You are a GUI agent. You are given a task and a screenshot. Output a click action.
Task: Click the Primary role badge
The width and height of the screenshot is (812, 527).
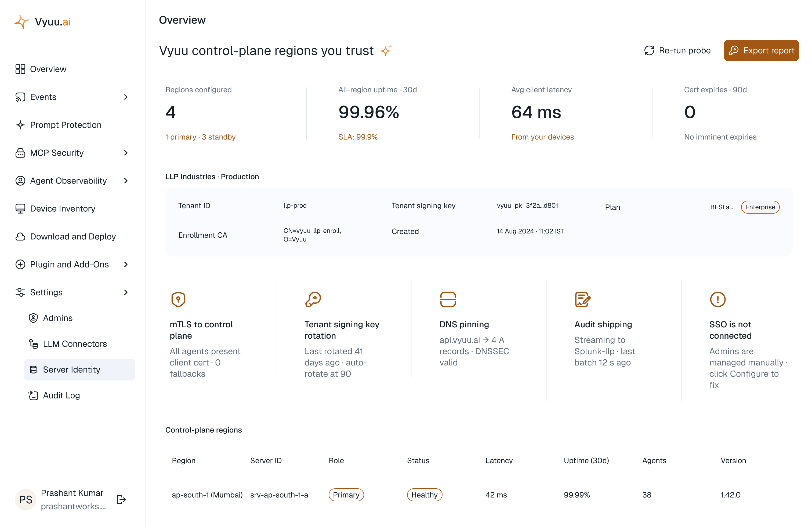click(346, 495)
